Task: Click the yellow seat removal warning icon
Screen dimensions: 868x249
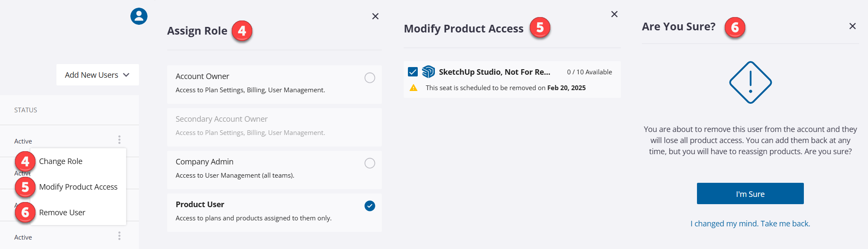Action: pos(413,88)
